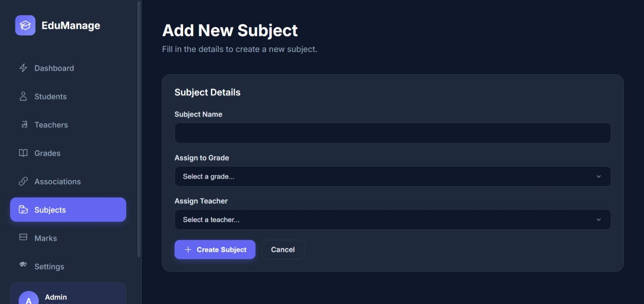The image size is (644, 304).
Task: Focus the Subject Name text field
Action: tap(392, 133)
